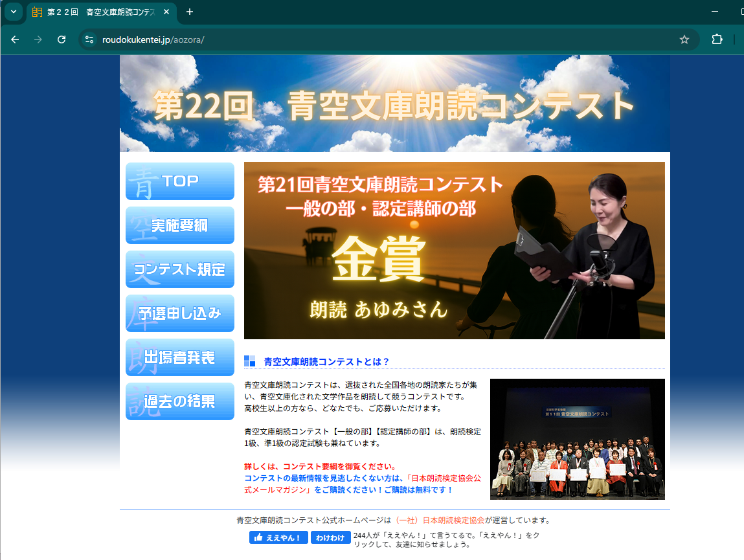Screen dimensions: 744x560
Task: Click the blue grid icon beside the heading
Action: pos(249,361)
